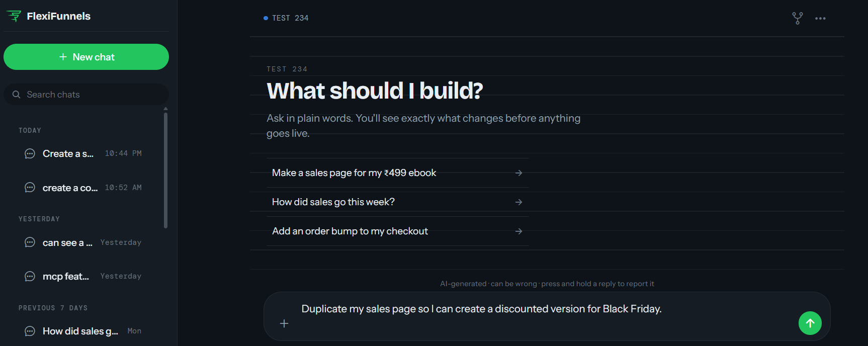Click the plus attachment icon in composer
Screen dimensions: 868x346
coord(284,323)
